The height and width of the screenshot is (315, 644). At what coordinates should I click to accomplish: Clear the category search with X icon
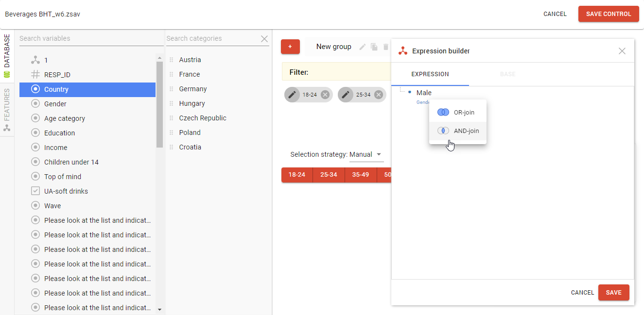264,39
